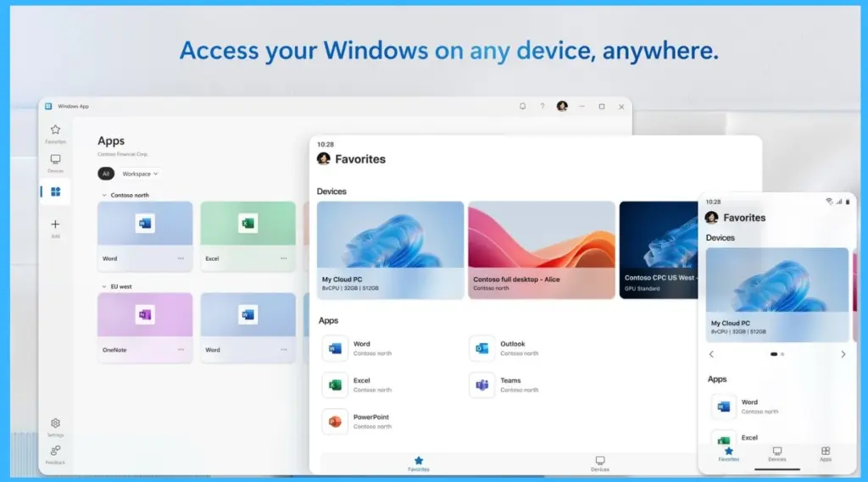Click the Windows App logo in title bar

tap(48, 106)
